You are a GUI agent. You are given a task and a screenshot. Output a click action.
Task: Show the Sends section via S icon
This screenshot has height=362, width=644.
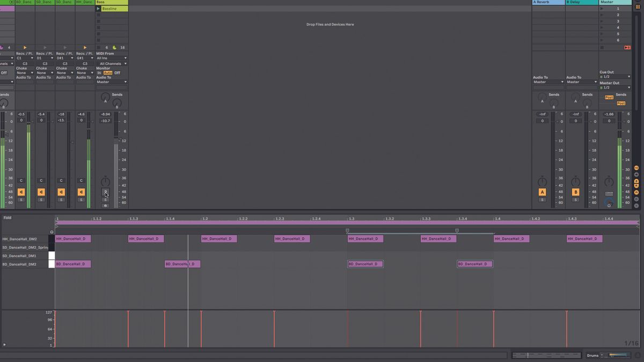click(x=636, y=181)
